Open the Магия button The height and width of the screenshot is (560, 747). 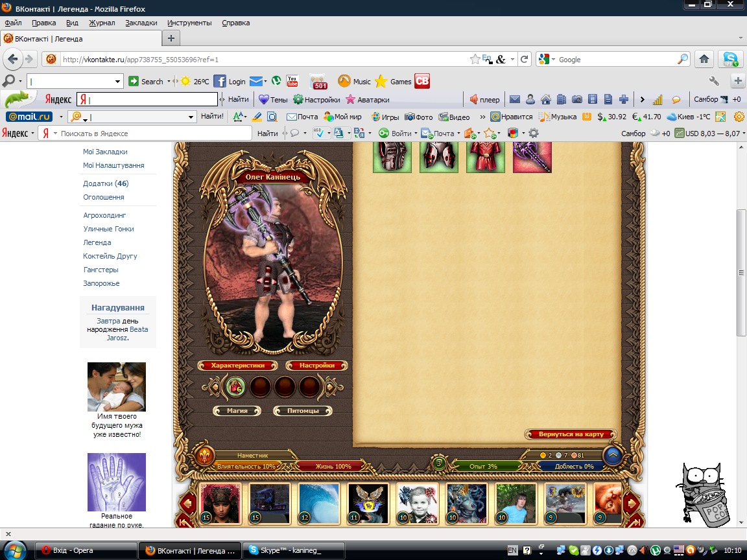[237, 410]
